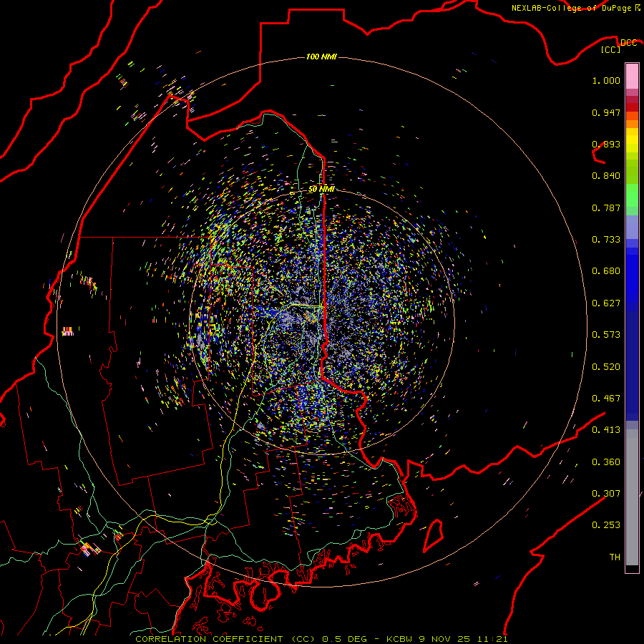Screen dimensions: 644x644
Task: Click the 0.467 color scale value
Action: (x=606, y=399)
